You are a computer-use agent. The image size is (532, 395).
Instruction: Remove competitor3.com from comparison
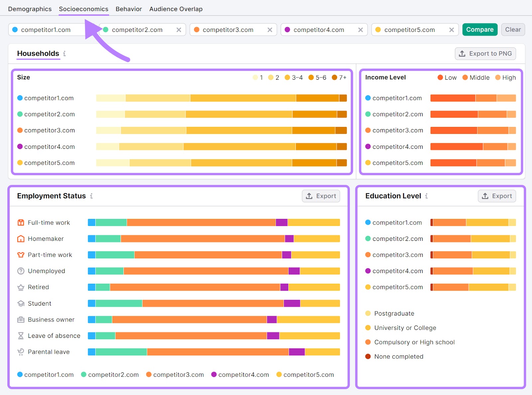click(270, 30)
